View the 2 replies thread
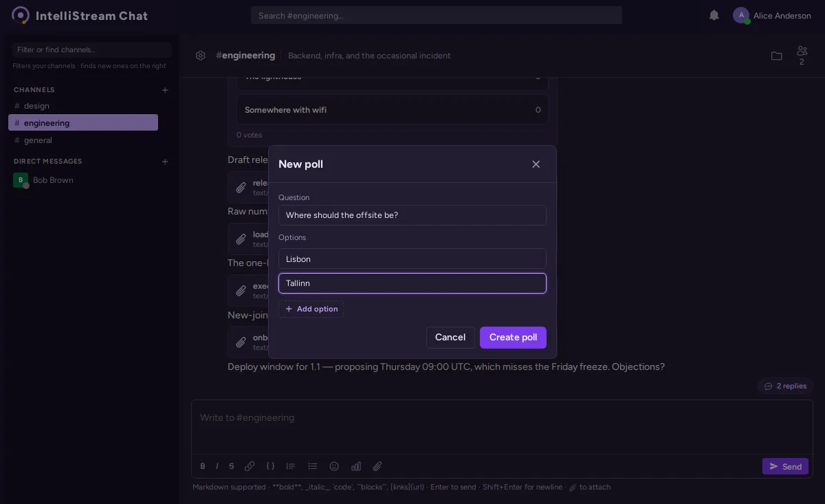The width and height of the screenshot is (825, 504). click(785, 386)
